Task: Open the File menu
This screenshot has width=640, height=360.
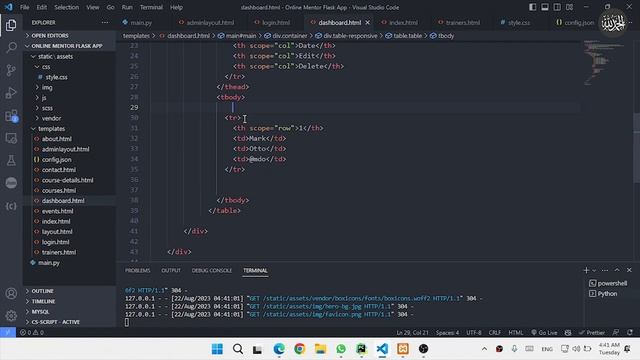Action: [x=24, y=7]
